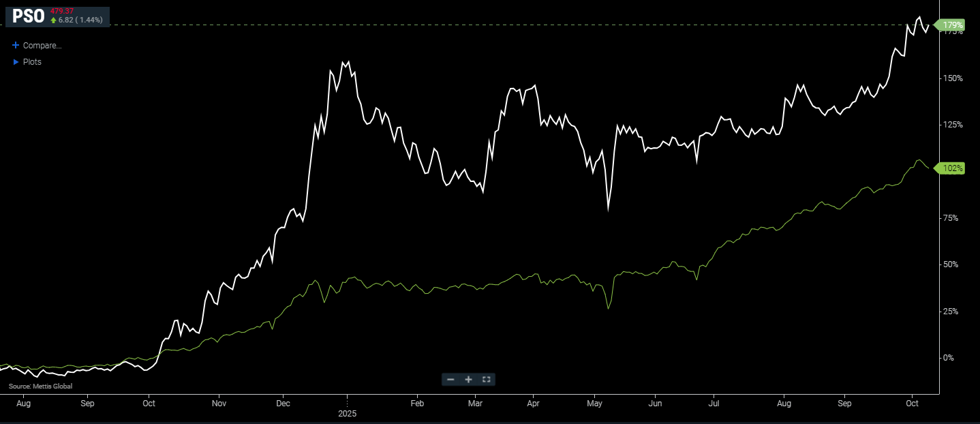This screenshot has height=424, width=980.
Task: Reset chart view with the fit-screen icon
Action: pyautogui.click(x=486, y=380)
